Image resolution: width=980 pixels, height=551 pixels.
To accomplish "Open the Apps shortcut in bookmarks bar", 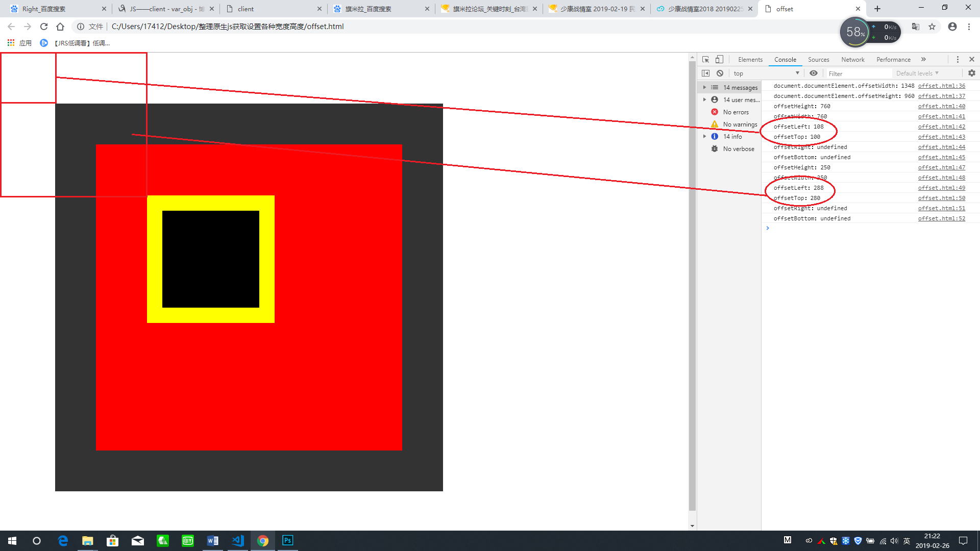I will pyautogui.click(x=19, y=43).
